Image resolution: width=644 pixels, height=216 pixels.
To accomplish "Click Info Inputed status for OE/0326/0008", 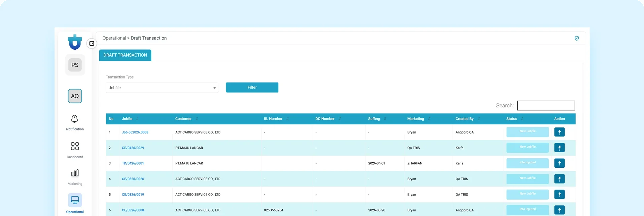I will tap(528, 210).
